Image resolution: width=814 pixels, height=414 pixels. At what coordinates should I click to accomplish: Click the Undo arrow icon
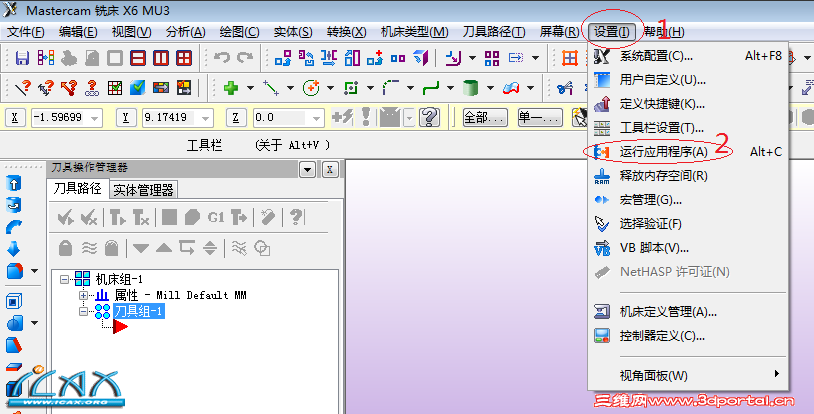[222, 57]
